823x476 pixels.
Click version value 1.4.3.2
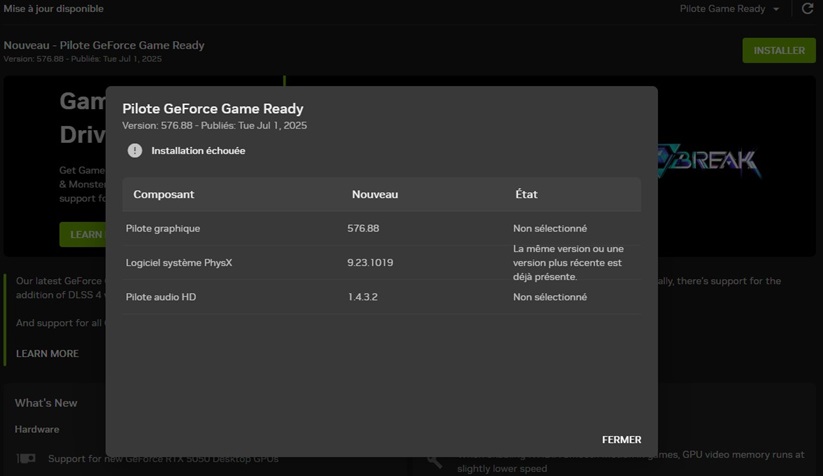tap(363, 297)
